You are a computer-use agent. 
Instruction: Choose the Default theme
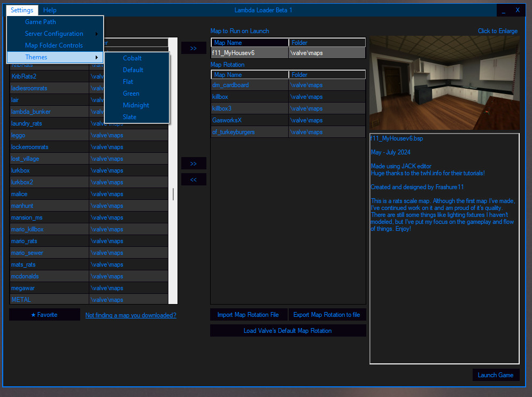point(133,69)
